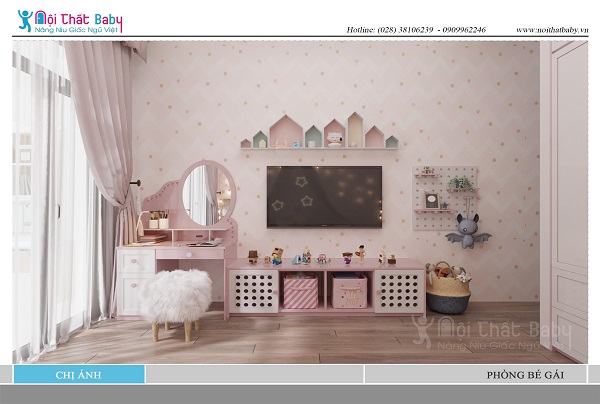Image resolution: width=600 pixels, height=404 pixels.
Task: Open the www.noithatbaby.vn website link
Action: 551,30
